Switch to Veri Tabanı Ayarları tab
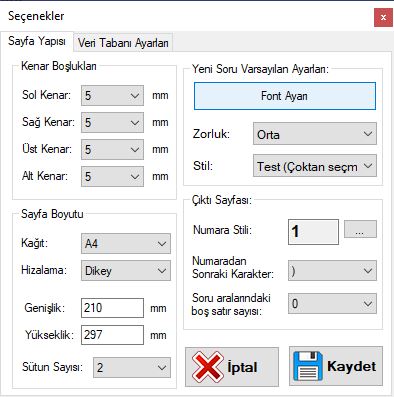 tap(123, 42)
